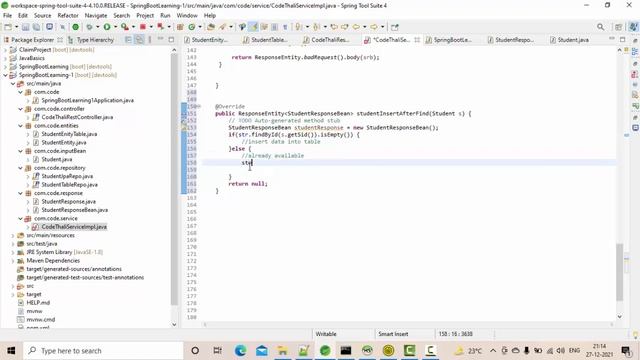Viewport: 640px width, 360px height.
Task: Maximize the Package Explorer view
Action: pyautogui.click(x=171, y=40)
